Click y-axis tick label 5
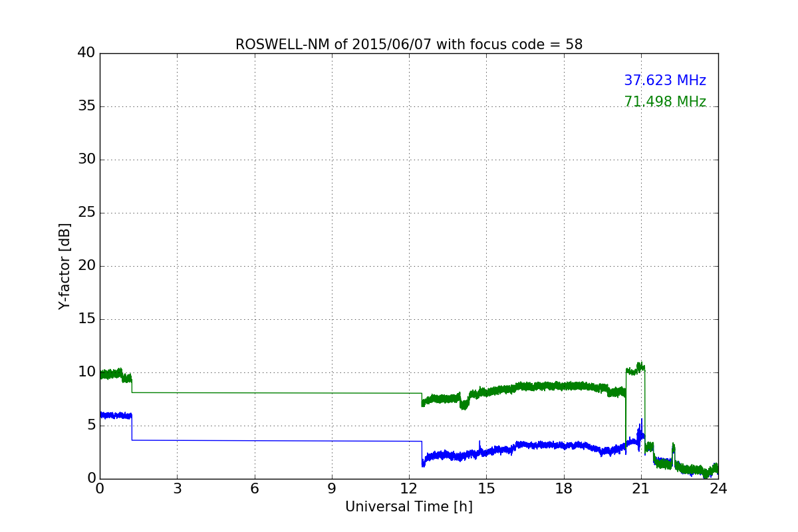 pos(91,426)
